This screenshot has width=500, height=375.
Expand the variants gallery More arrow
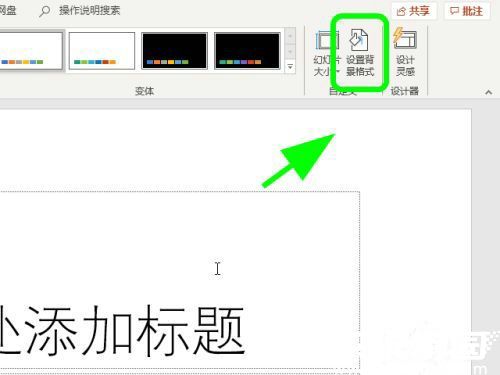point(290,67)
